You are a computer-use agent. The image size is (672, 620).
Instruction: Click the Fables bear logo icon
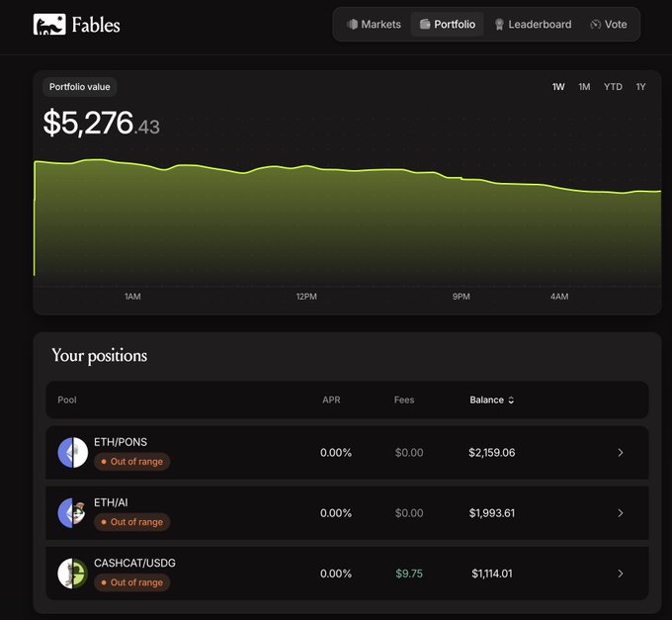(49, 25)
